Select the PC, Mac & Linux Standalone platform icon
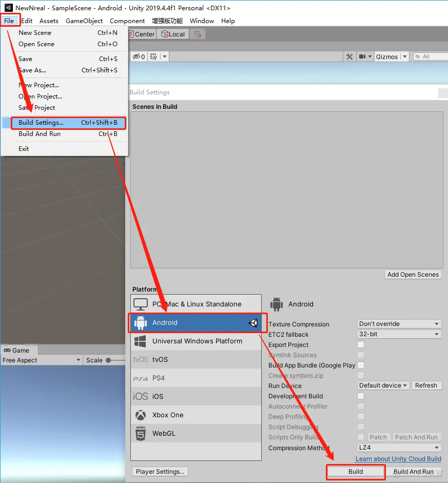This screenshot has width=448, height=483. pyautogui.click(x=141, y=304)
